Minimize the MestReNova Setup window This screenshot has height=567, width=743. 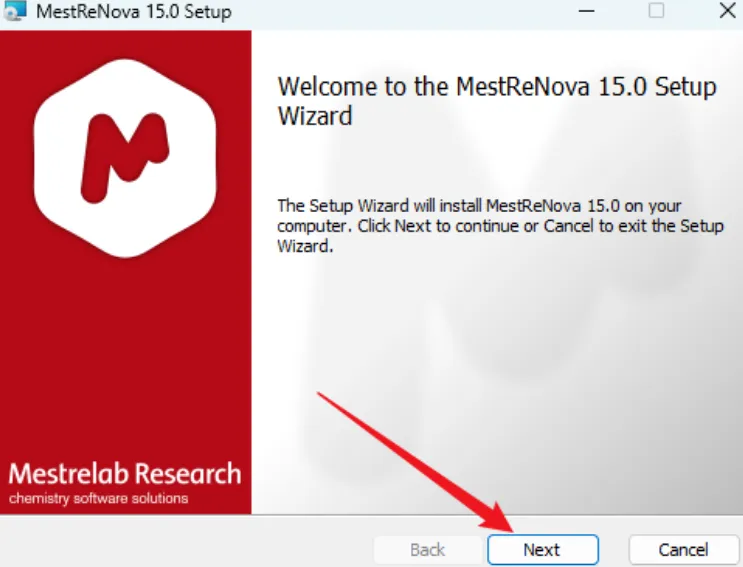click(x=587, y=10)
